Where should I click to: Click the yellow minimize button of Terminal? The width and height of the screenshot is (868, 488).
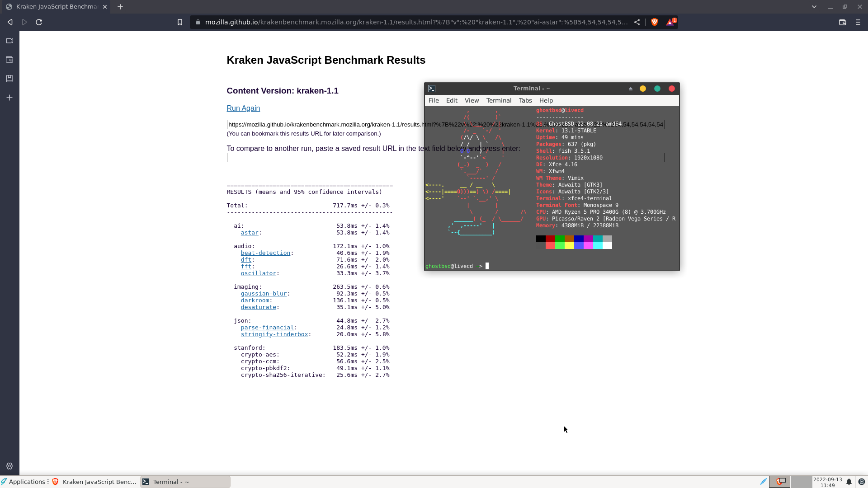point(643,89)
